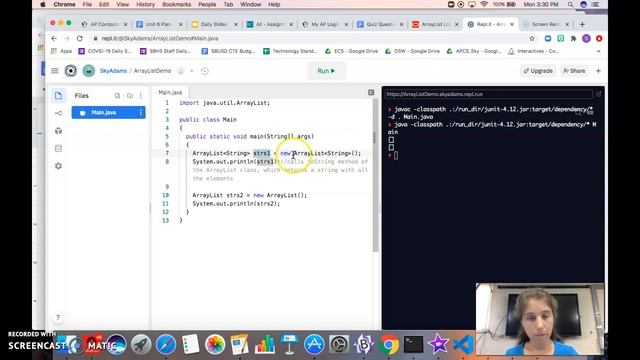The height and width of the screenshot is (360, 640).
Task: Open the Bookmarks menu in menu bar
Action: 176,4
